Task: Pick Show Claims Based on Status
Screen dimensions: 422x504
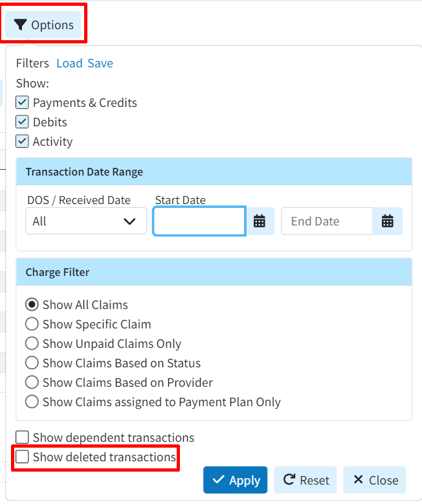Action: 32,363
